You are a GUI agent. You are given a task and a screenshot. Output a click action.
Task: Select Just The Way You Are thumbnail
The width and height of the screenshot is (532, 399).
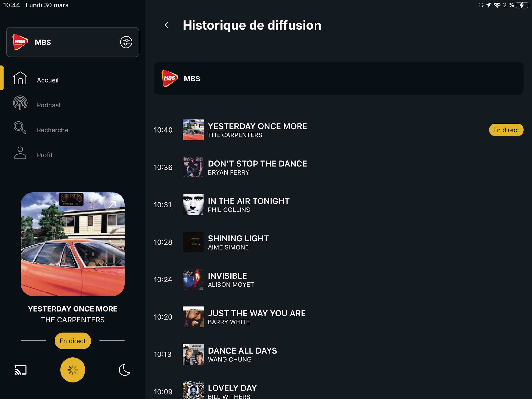click(193, 317)
